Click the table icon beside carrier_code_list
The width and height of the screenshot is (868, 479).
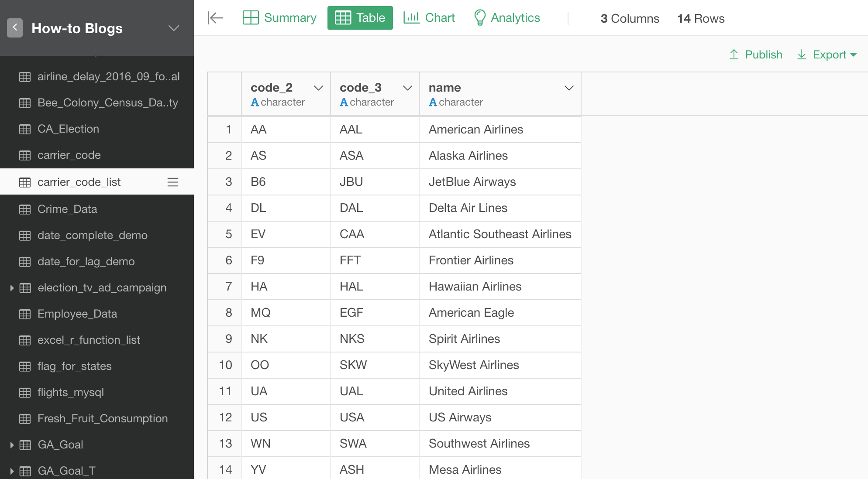pyautogui.click(x=25, y=182)
